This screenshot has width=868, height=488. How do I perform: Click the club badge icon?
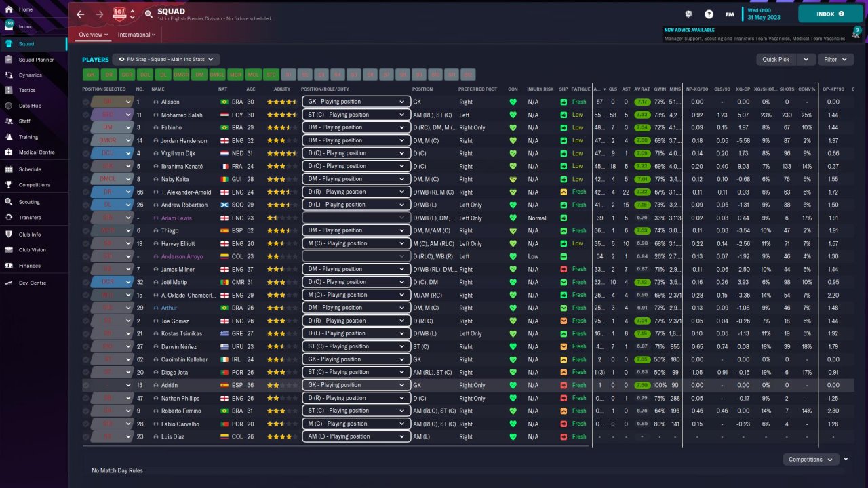point(120,14)
